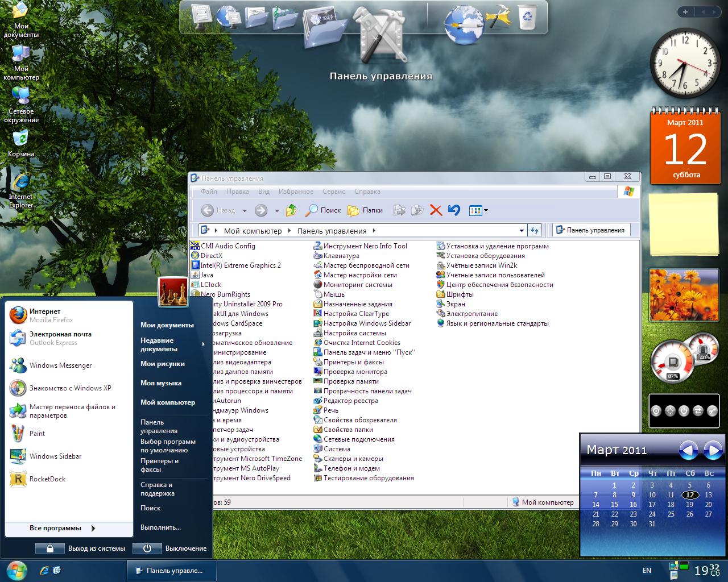Image resolution: width=728 pixels, height=582 pixels.
Task: Open Правка menu
Action: point(237,192)
